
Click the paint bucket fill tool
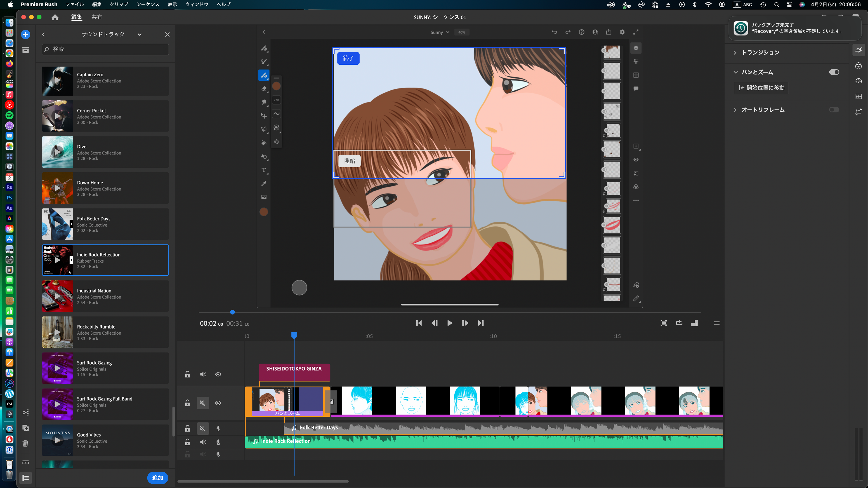tap(264, 143)
